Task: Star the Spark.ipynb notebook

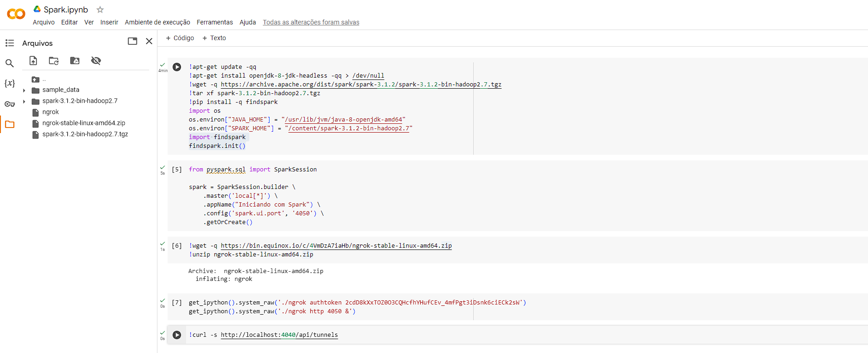Action: click(100, 9)
